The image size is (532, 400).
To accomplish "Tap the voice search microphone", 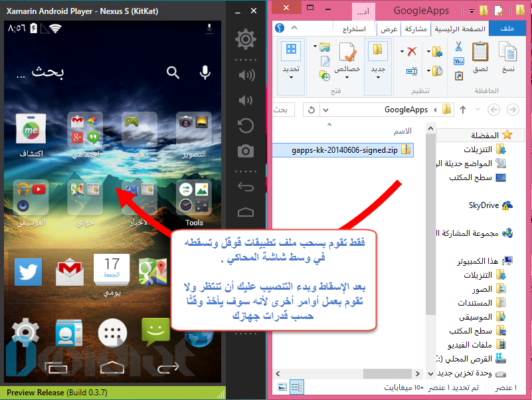I will tap(205, 72).
